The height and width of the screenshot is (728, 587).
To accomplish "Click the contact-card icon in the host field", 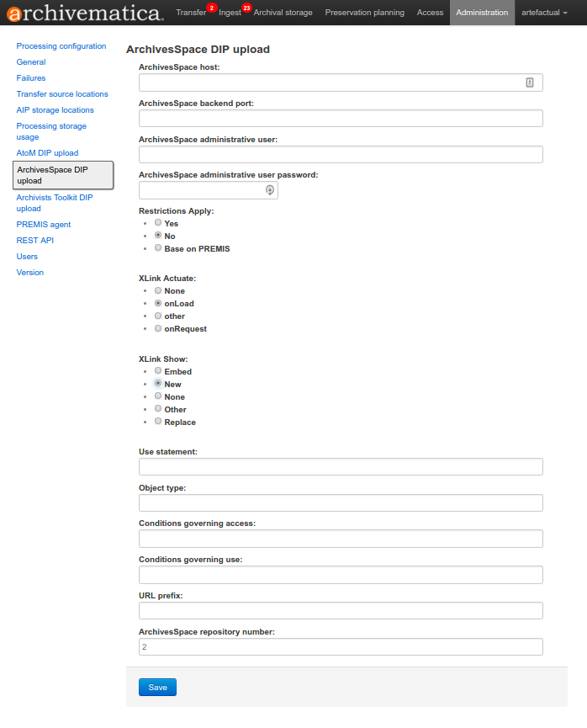I will click(530, 82).
